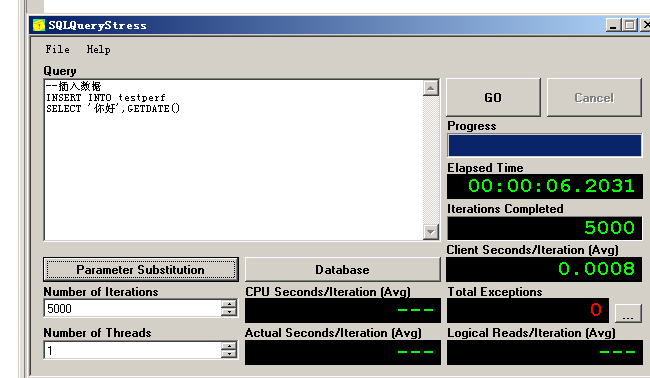Start the test with GO button

tap(493, 97)
